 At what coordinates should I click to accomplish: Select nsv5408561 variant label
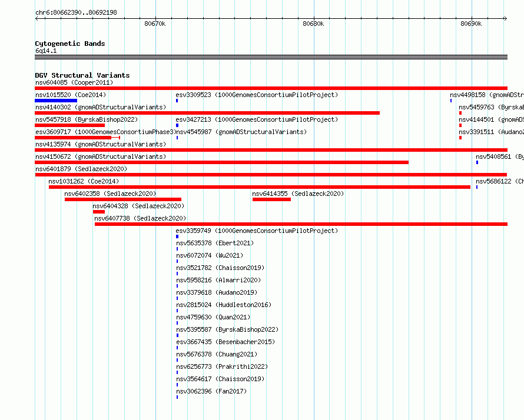point(500,156)
